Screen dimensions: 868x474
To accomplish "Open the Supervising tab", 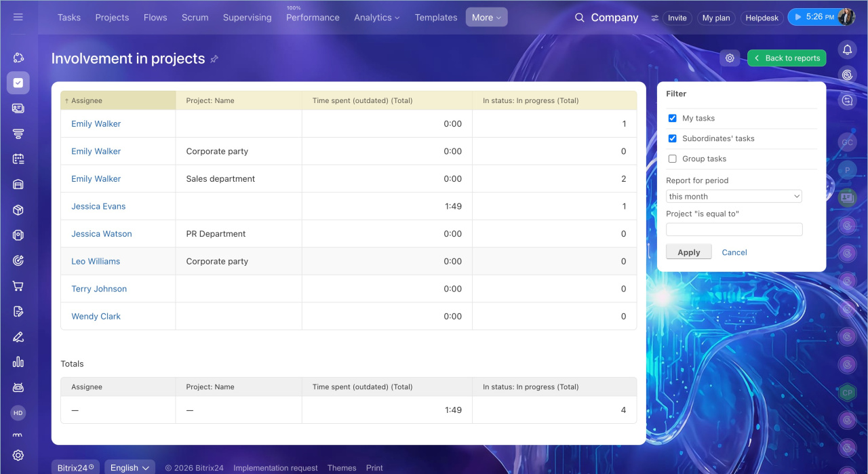I will [247, 18].
